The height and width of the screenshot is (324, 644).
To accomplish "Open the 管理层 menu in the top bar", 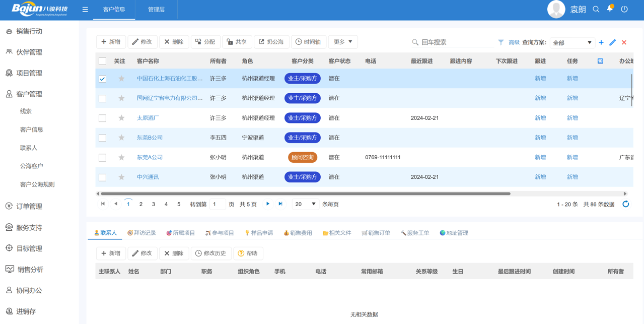I will [156, 9].
